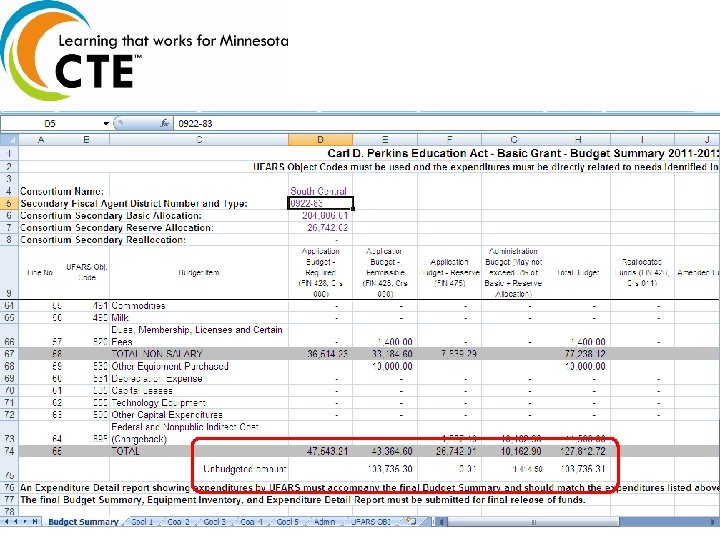Viewport: 720px width, 540px height.
Task: Switch to the Budget Summary sheet tab
Action: 83,522
